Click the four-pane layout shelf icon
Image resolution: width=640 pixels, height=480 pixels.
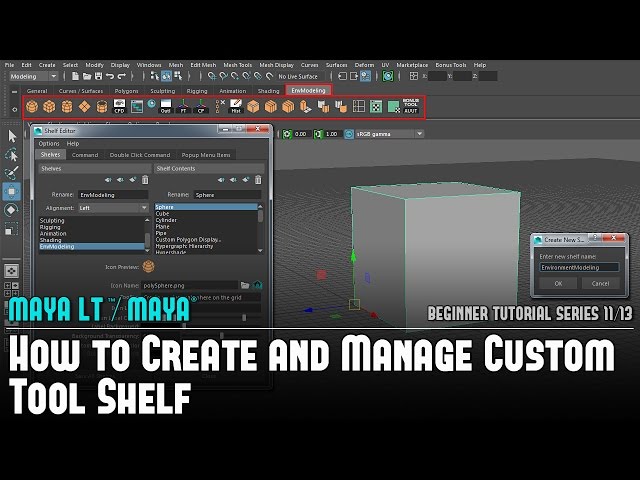pyautogui.click(x=358, y=107)
